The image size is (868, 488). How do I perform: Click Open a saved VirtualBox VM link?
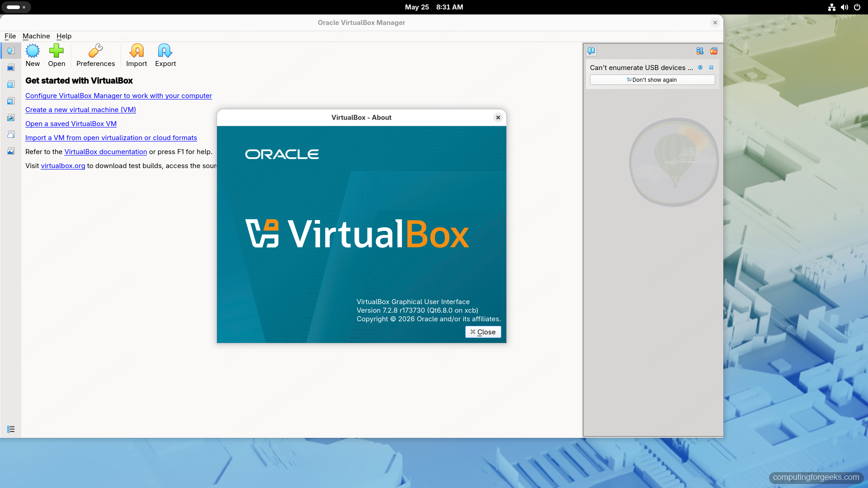pyautogui.click(x=71, y=124)
